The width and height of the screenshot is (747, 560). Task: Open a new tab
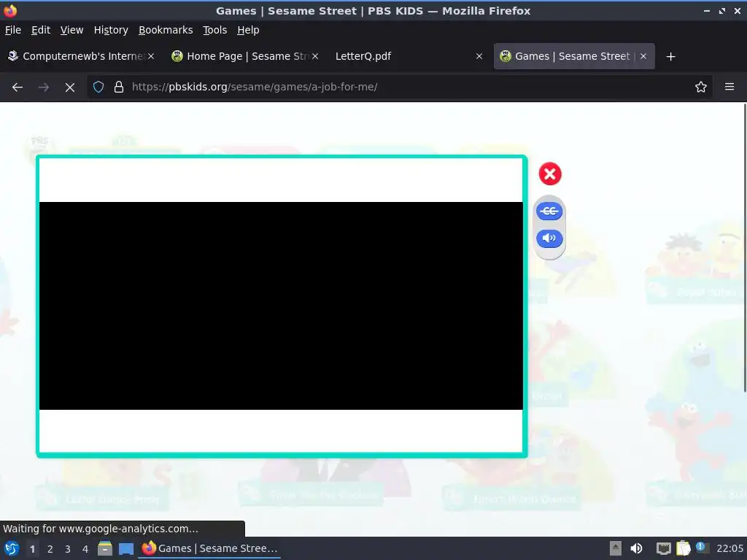671,57
